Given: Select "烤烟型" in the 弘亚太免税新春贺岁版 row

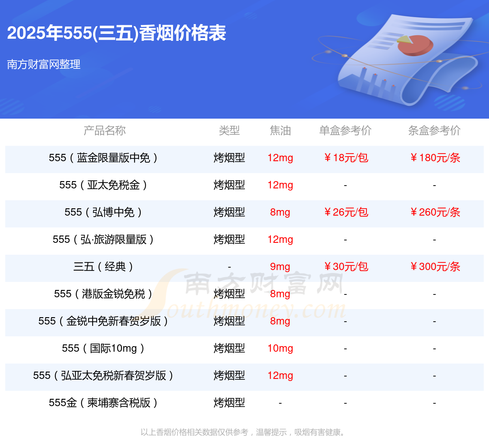Looking at the screenshot, I should [229, 375].
